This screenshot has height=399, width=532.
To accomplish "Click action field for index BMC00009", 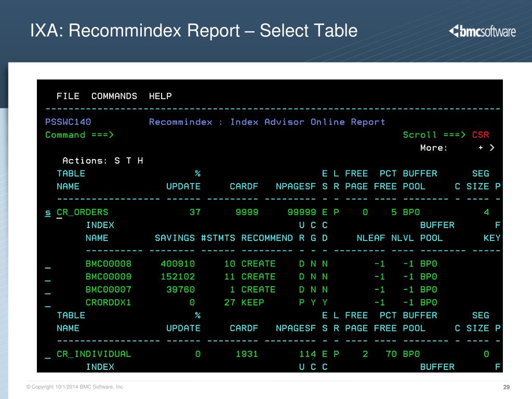I will click(x=48, y=277).
